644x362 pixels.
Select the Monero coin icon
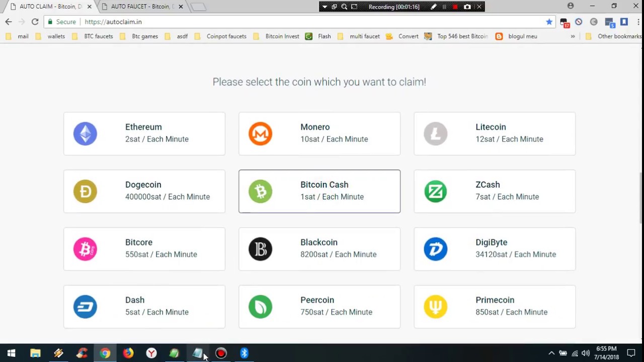pyautogui.click(x=260, y=134)
